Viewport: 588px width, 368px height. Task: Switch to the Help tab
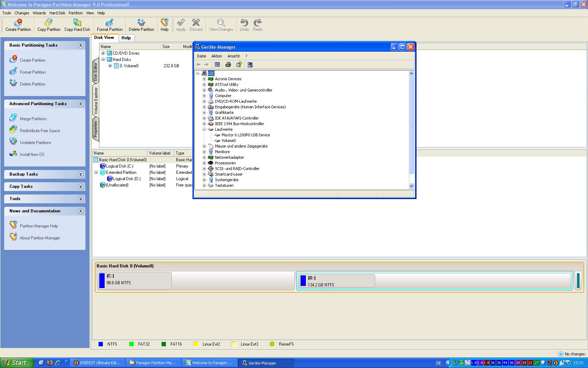click(x=126, y=38)
